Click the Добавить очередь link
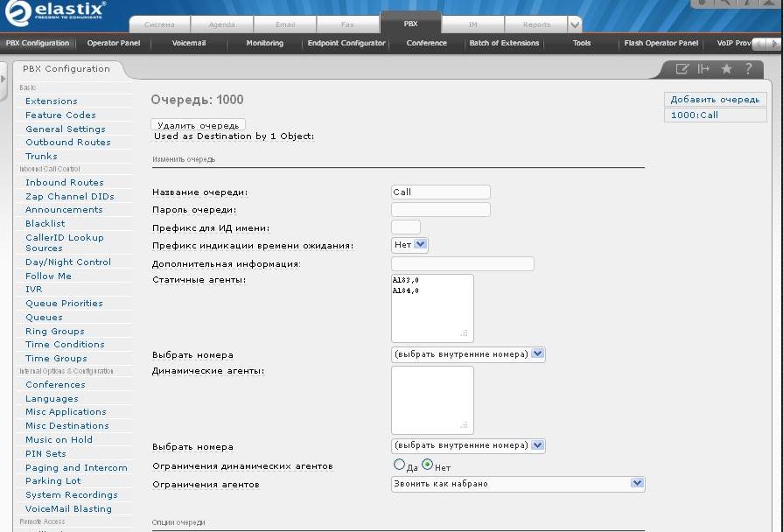The height and width of the screenshot is (532, 783). pos(715,100)
